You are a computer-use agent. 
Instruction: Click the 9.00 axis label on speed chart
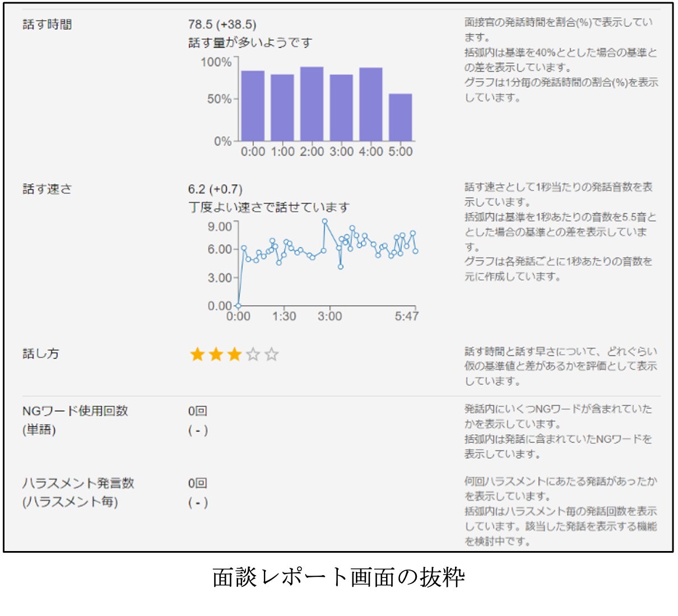pos(220,226)
